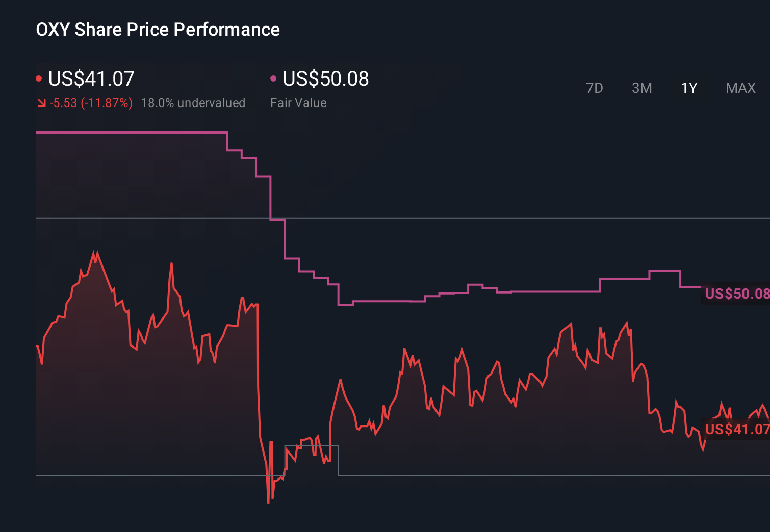This screenshot has height=532, width=770.
Task: Click the US$41.07 current price heading
Action: coord(91,79)
